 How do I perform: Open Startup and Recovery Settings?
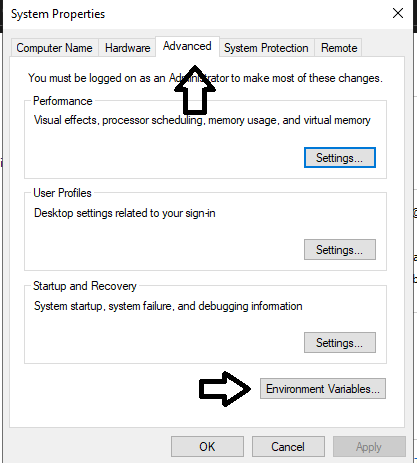pos(340,343)
